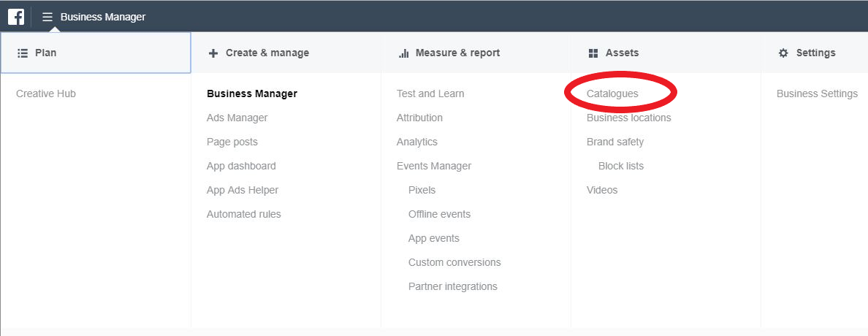Open Ads Manager
Viewport: 868px width, 336px height.
coord(237,118)
